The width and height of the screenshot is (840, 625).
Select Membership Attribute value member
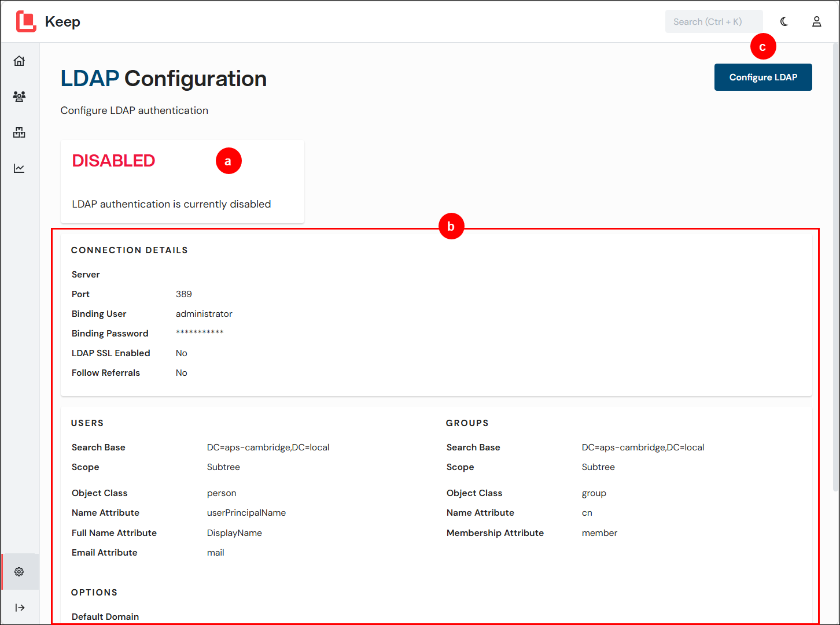coord(599,533)
